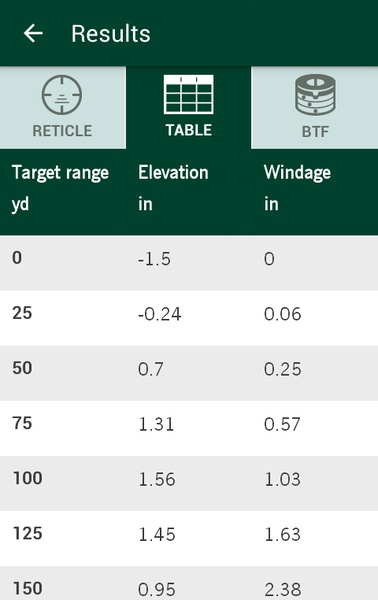Click elevation value -0.24
This screenshot has height=600, width=378.
[x=160, y=315]
